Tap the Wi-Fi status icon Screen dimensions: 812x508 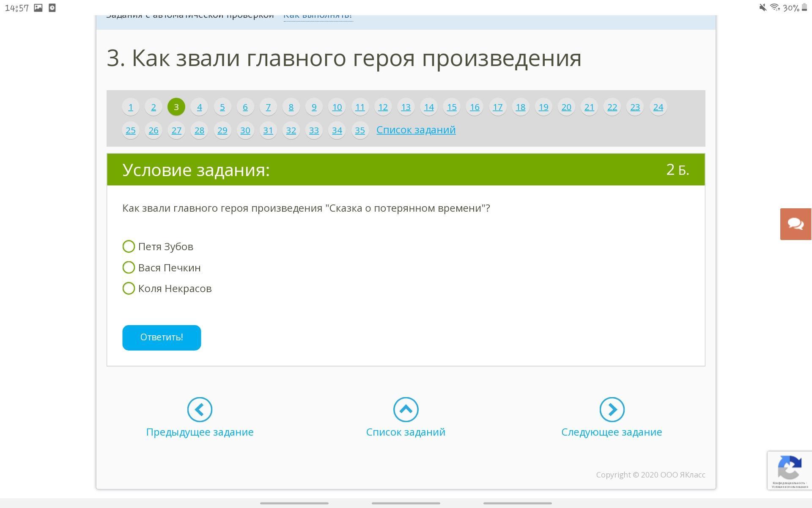(775, 8)
